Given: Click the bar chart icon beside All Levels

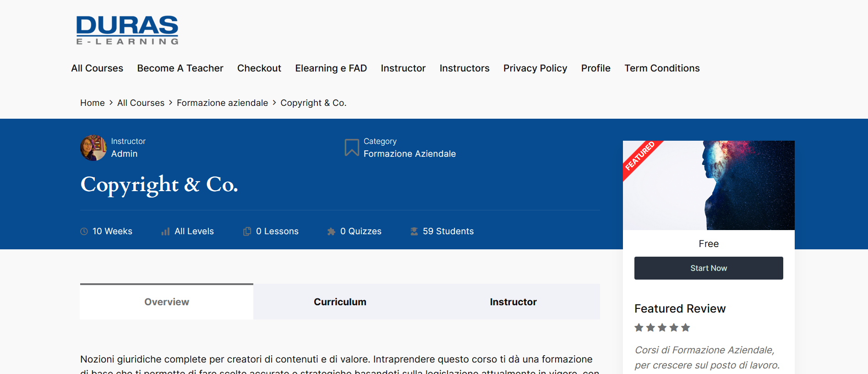Looking at the screenshot, I should [165, 231].
